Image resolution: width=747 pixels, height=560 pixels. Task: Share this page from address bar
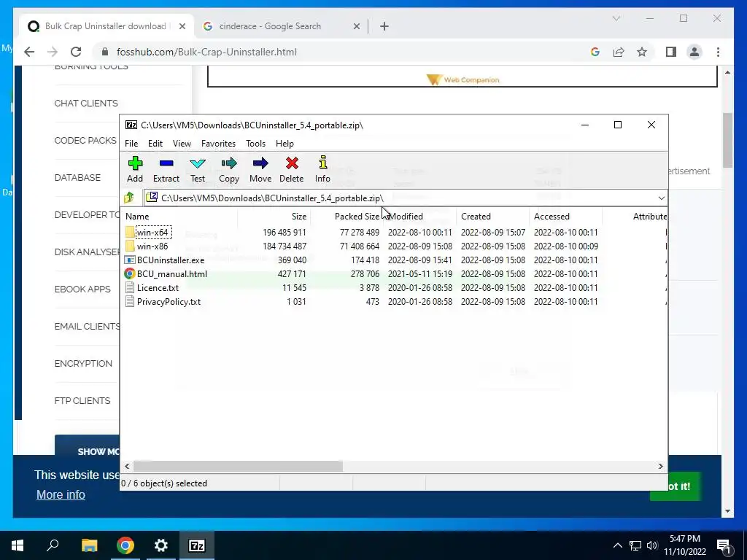(619, 52)
